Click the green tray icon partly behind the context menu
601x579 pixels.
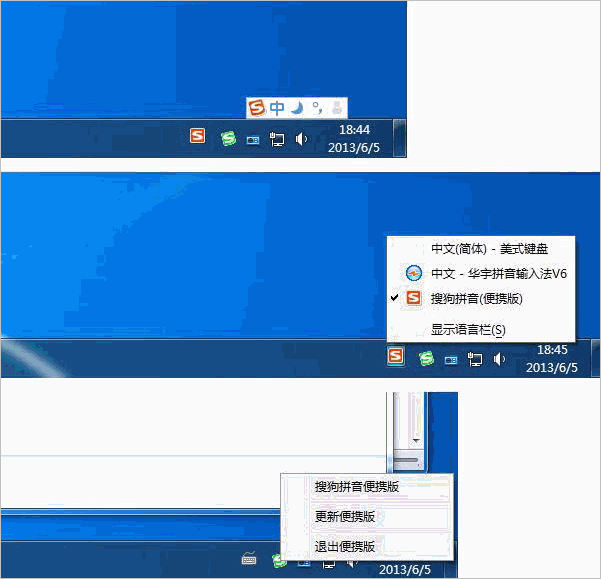(x=278, y=561)
